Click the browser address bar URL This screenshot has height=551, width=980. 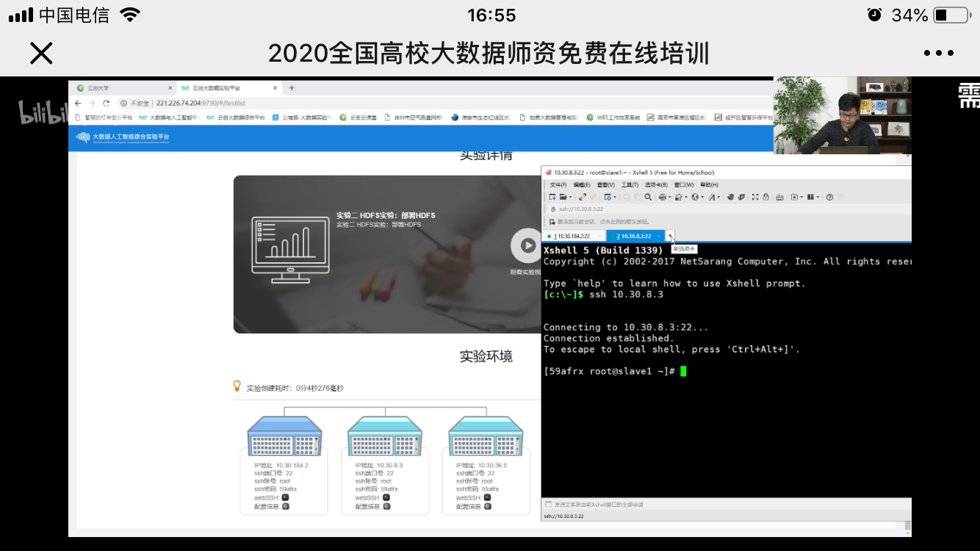coord(201,104)
